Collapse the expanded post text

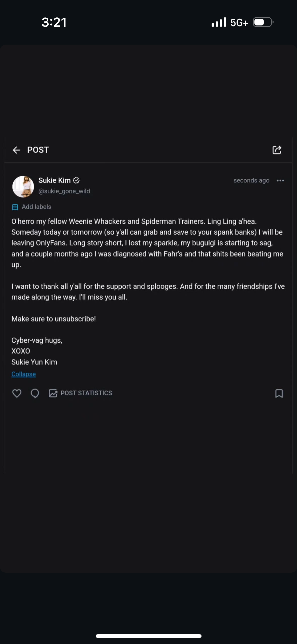click(23, 374)
